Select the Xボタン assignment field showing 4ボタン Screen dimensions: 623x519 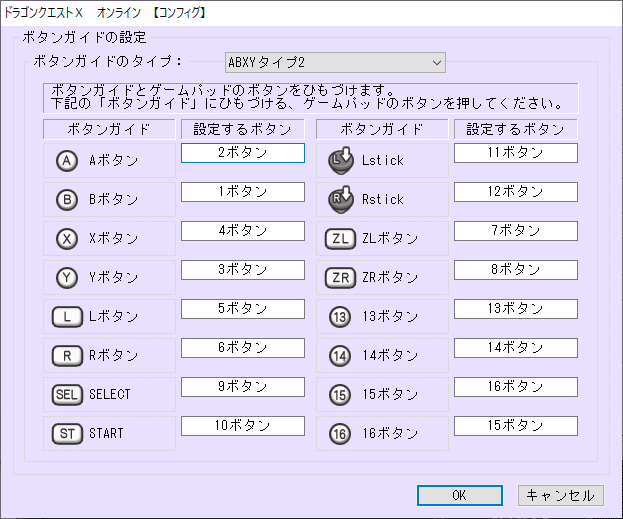pos(243,231)
